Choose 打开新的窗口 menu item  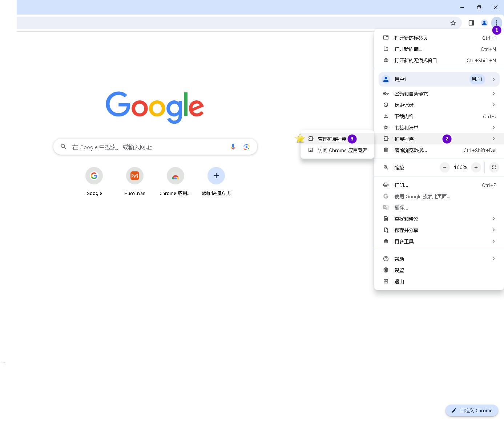[x=439, y=49]
